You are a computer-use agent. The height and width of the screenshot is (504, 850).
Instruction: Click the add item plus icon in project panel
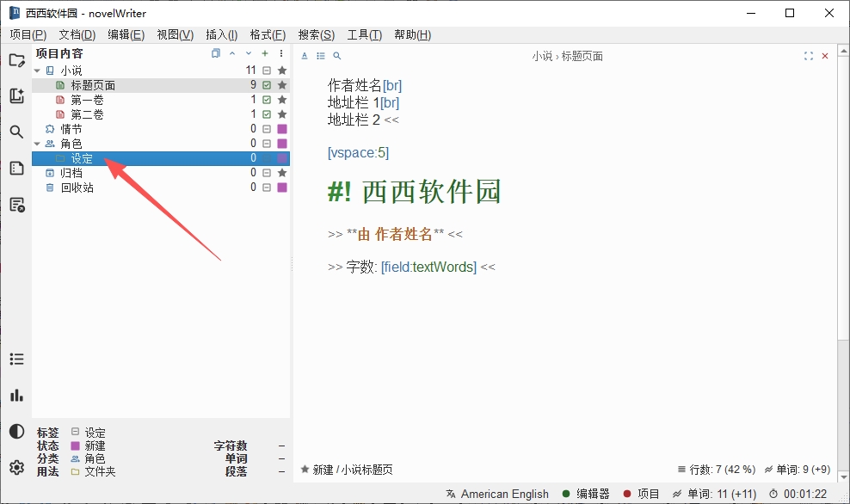[x=265, y=53]
